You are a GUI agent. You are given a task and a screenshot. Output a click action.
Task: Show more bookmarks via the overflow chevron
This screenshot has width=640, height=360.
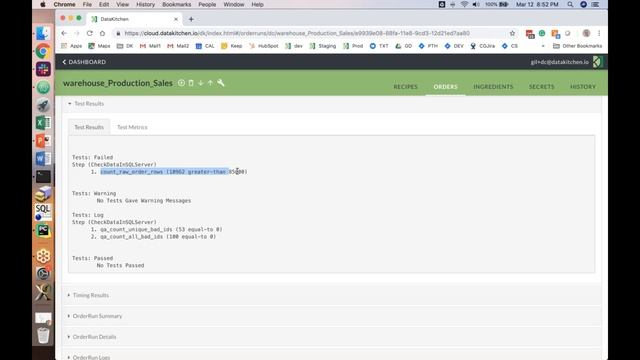pos(543,46)
